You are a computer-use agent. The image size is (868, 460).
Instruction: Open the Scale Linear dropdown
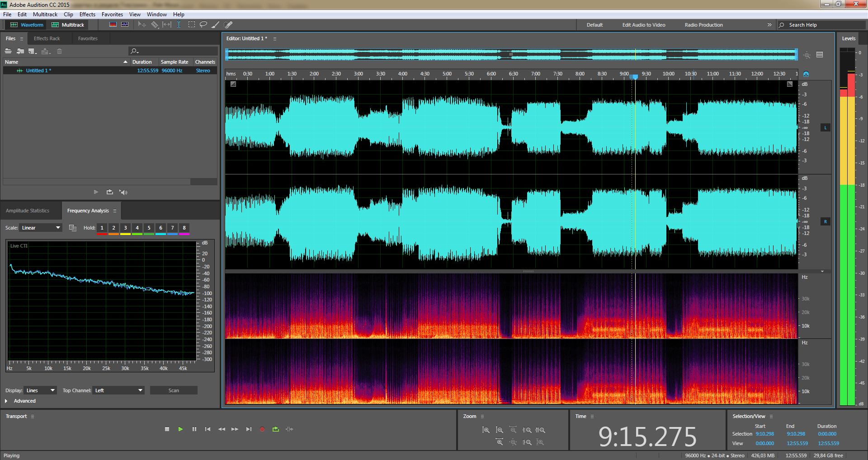41,228
